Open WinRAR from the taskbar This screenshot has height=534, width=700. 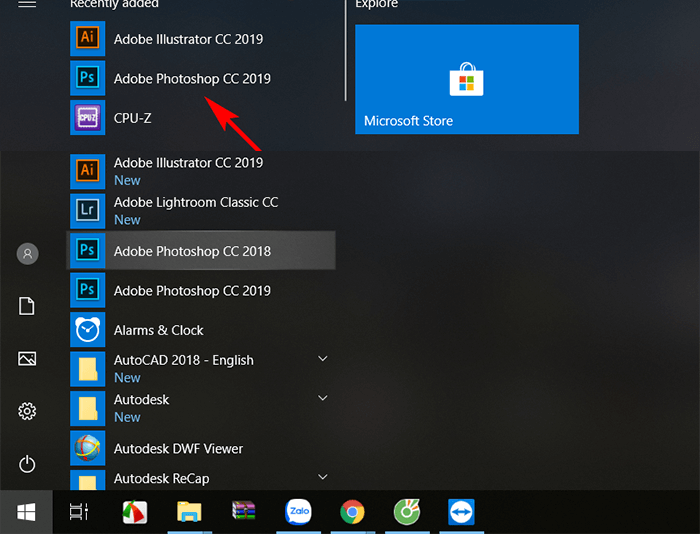[244, 512]
